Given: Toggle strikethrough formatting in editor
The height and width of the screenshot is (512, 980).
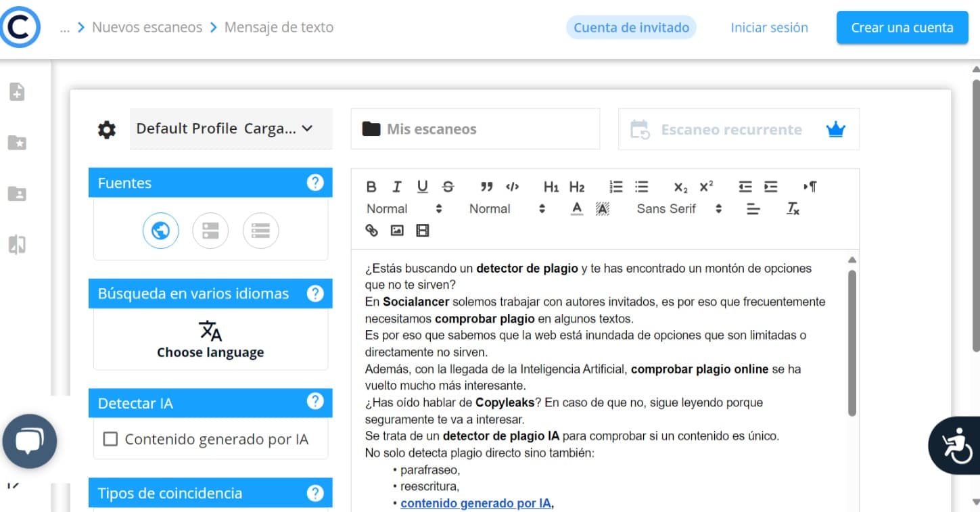Looking at the screenshot, I should (x=448, y=187).
